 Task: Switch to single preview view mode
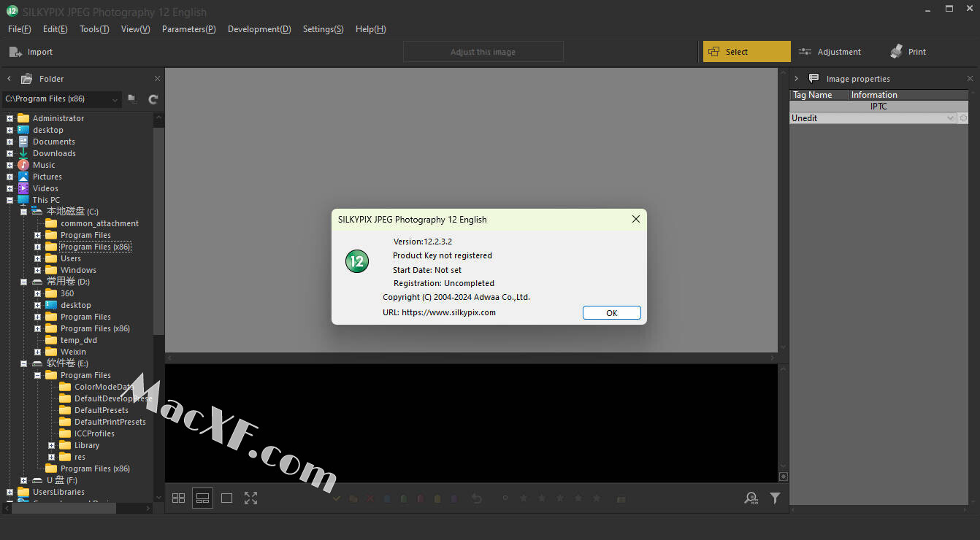(226, 498)
